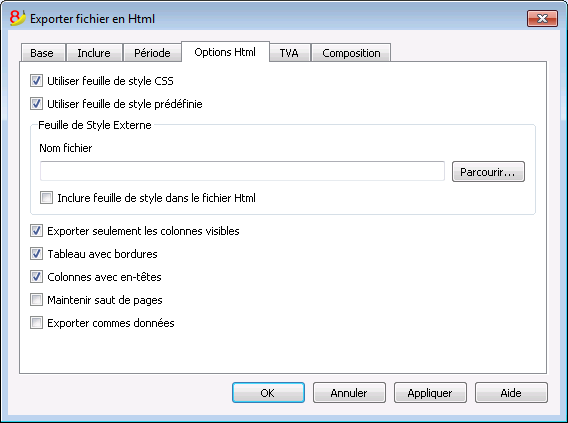Click the Banana 8 app icon in title bar

click(17, 18)
